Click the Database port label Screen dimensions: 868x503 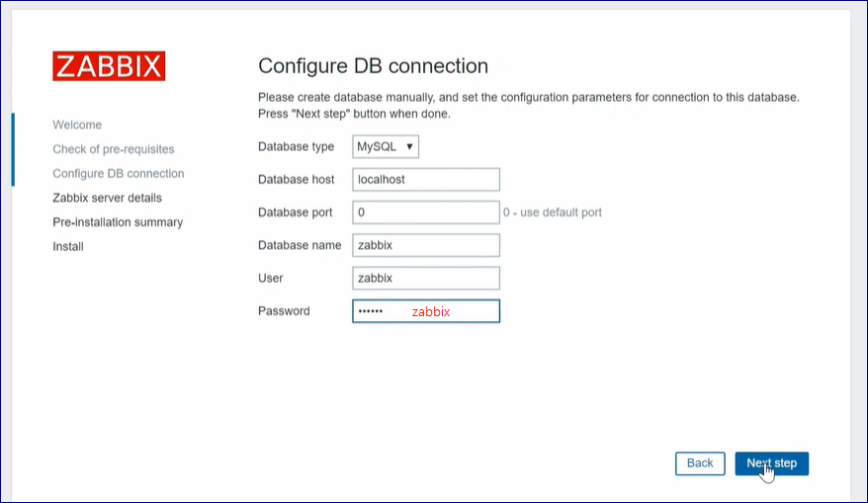(x=295, y=212)
